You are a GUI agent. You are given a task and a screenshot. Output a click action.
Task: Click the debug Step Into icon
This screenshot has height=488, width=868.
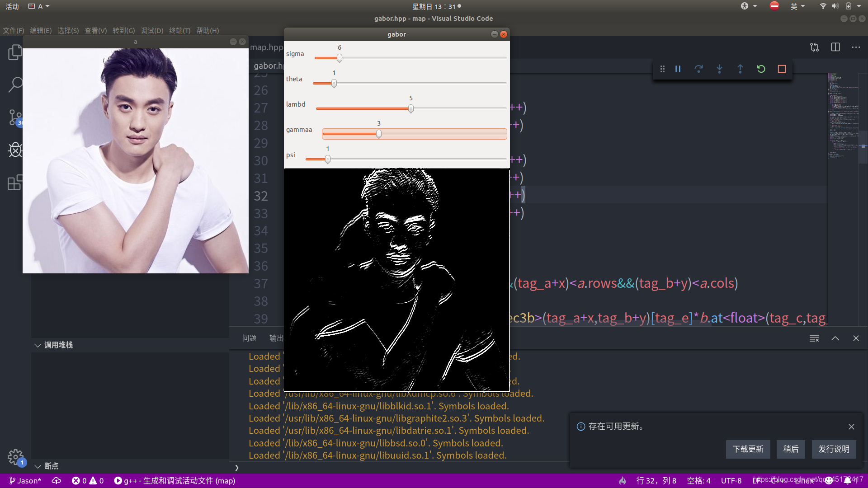(719, 69)
